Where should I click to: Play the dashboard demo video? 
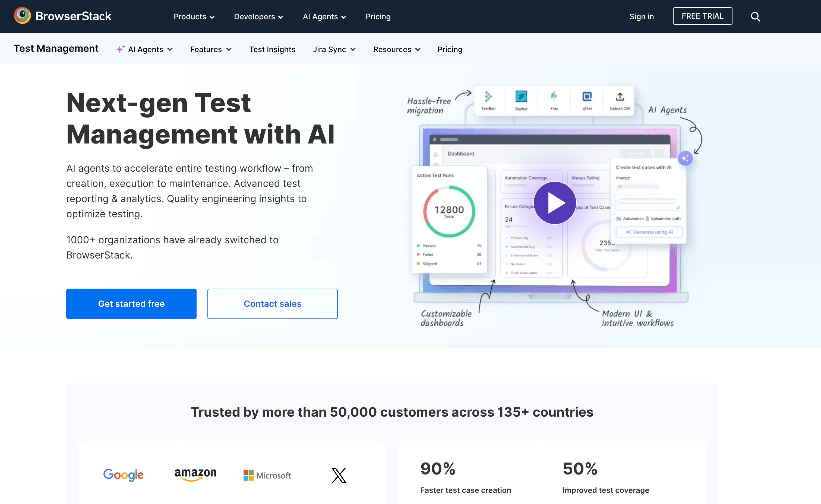554,203
